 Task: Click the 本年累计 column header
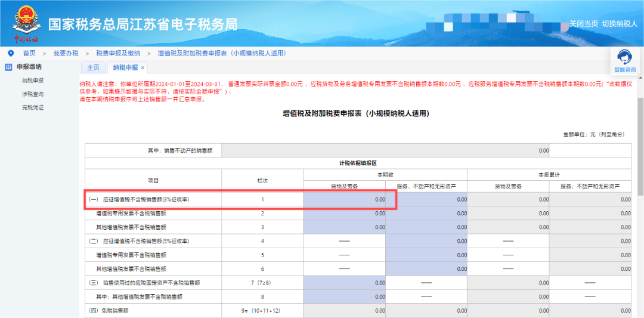pos(549,174)
